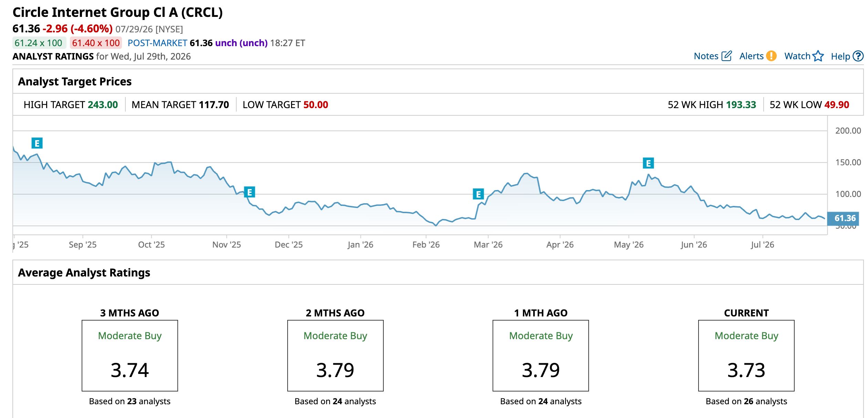Click the May 2026 earnings E marker

coord(649,163)
